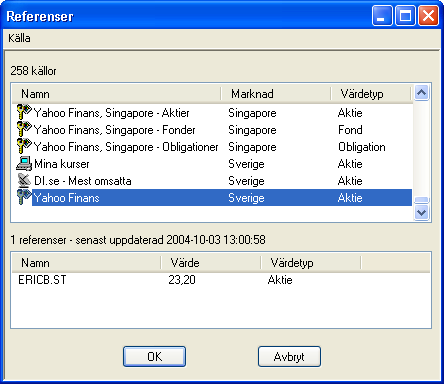Click Sverige cell in Mina kurser row
The image size is (444, 384).
tap(246, 164)
